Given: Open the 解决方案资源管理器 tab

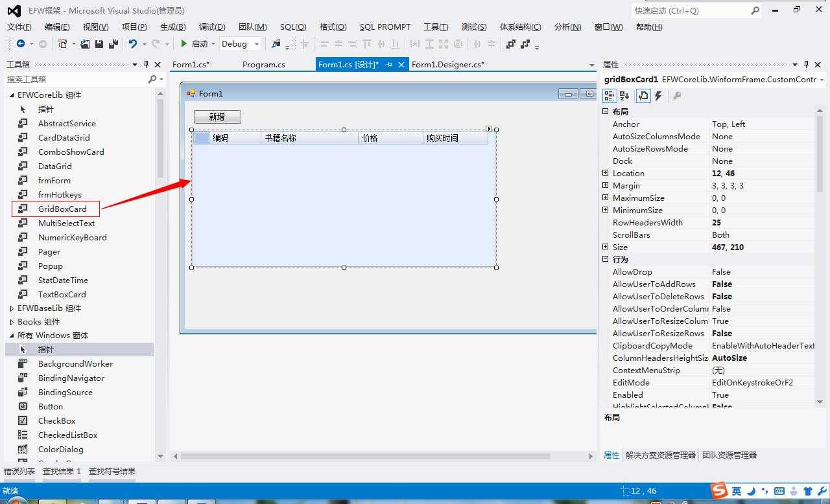Looking at the screenshot, I should (661, 455).
